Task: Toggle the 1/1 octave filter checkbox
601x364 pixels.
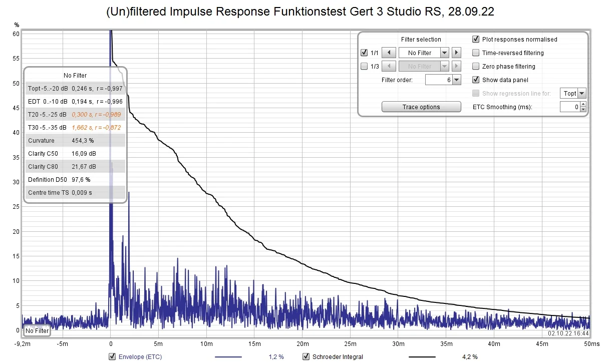Action: pos(364,53)
